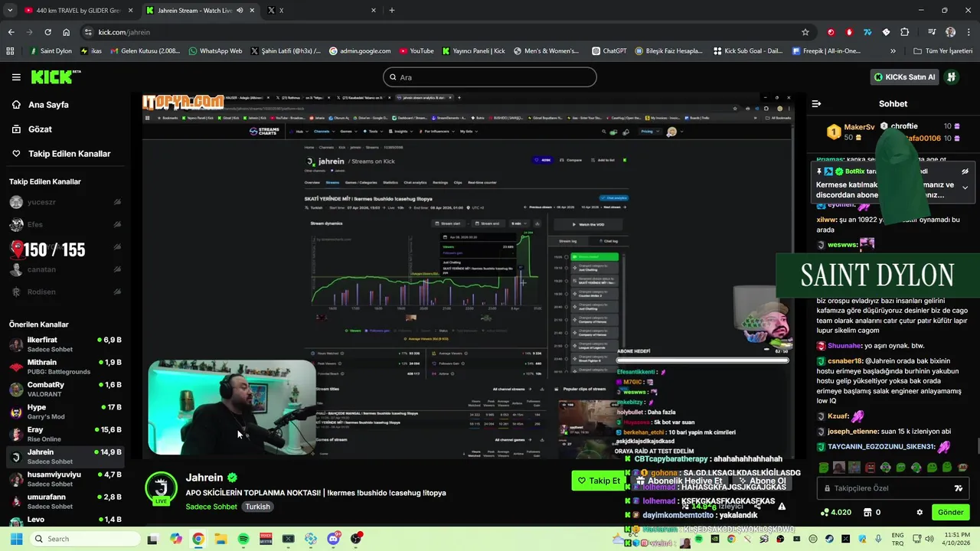
Task: Open Windows Start menu
Action: click(x=16, y=539)
